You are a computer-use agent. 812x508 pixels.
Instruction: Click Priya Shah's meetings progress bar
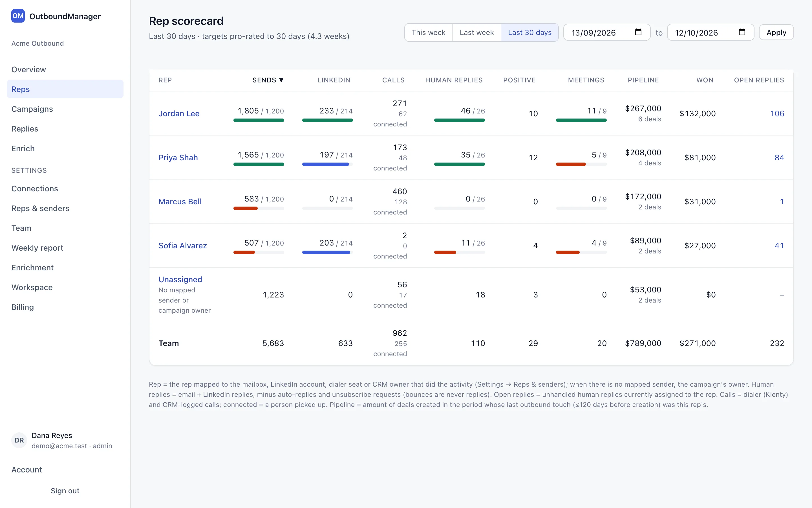point(581,164)
